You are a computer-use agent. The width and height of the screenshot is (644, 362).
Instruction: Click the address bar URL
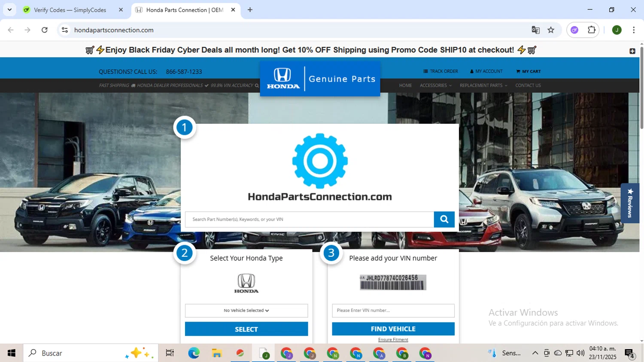coord(114,30)
